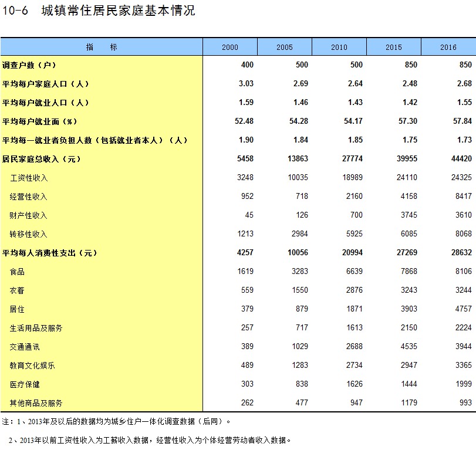Select the 2005 year column header
This screenshot has height=450, width=476.
[x=285, y=47]
